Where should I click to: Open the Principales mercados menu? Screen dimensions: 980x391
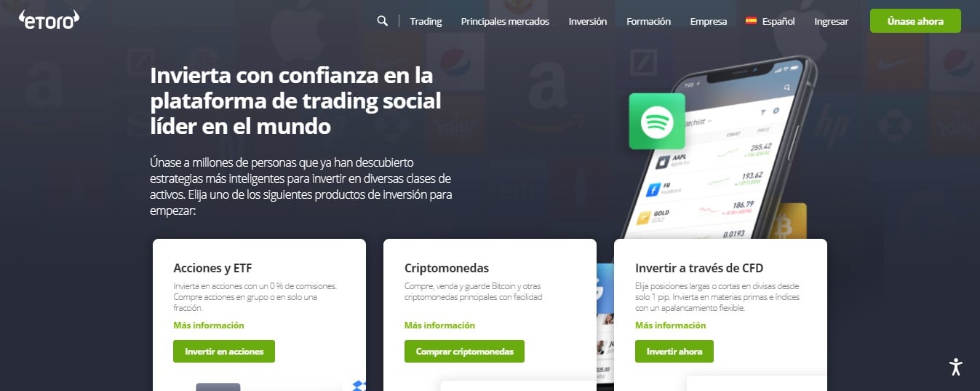(505, 21)
